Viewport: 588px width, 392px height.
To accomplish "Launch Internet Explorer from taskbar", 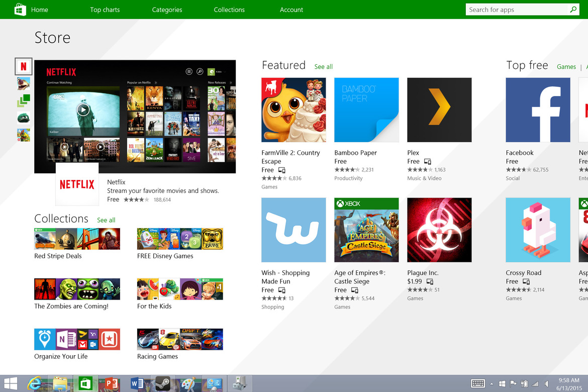I will pyautogui.click(x=35, y=383).
